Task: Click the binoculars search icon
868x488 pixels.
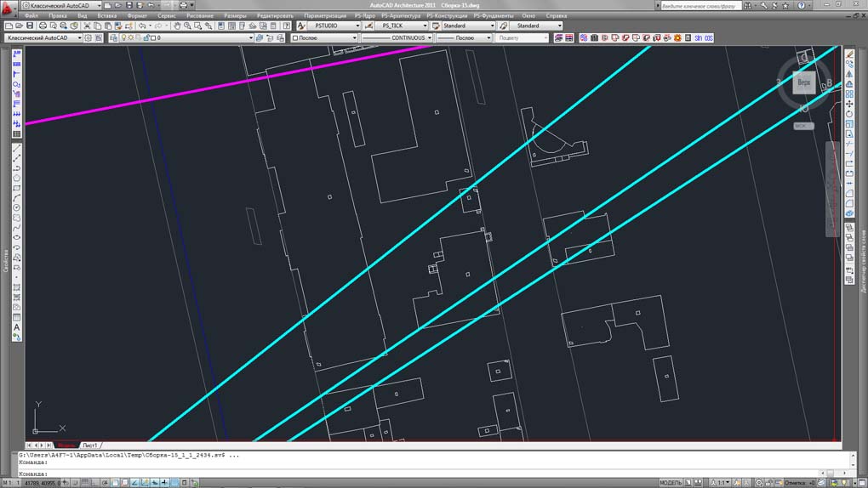Action: (748, 6)
